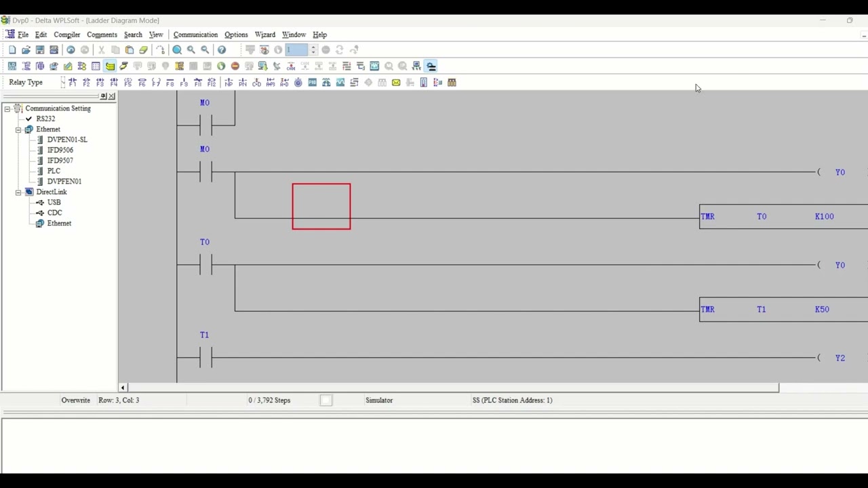Draw horizontal line F8
The height and width of the screenshot is (488, 868).
170,83
